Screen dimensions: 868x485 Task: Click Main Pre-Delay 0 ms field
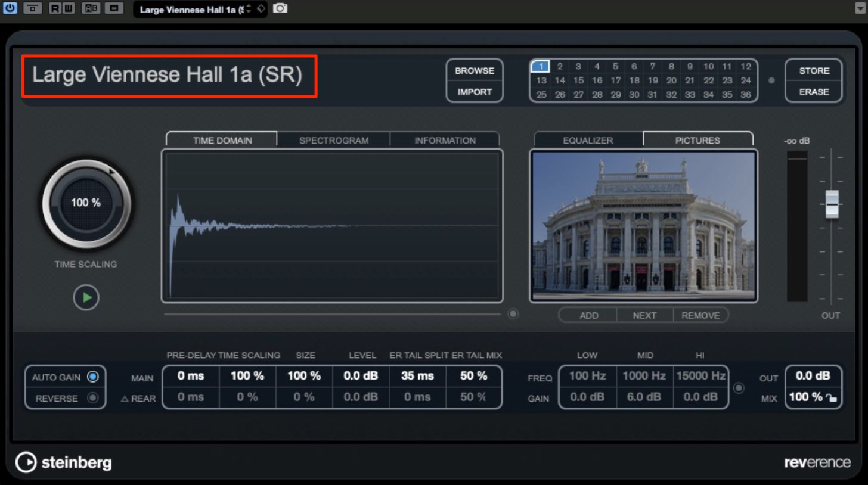coord(191,376)
